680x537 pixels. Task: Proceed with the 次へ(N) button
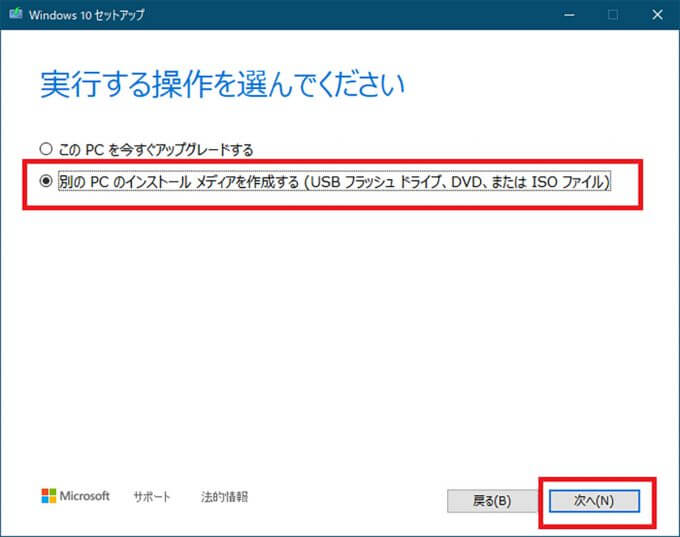pos(594,501)
